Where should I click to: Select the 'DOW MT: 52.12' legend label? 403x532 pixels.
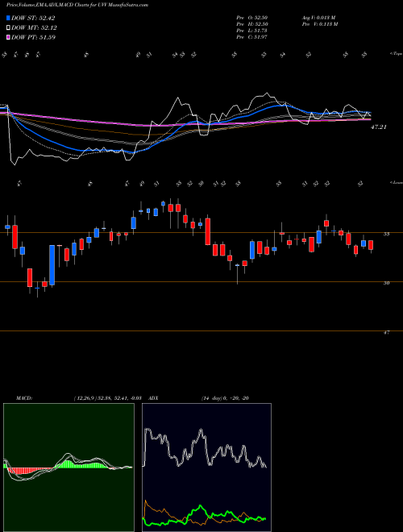[x=34, y=28]
